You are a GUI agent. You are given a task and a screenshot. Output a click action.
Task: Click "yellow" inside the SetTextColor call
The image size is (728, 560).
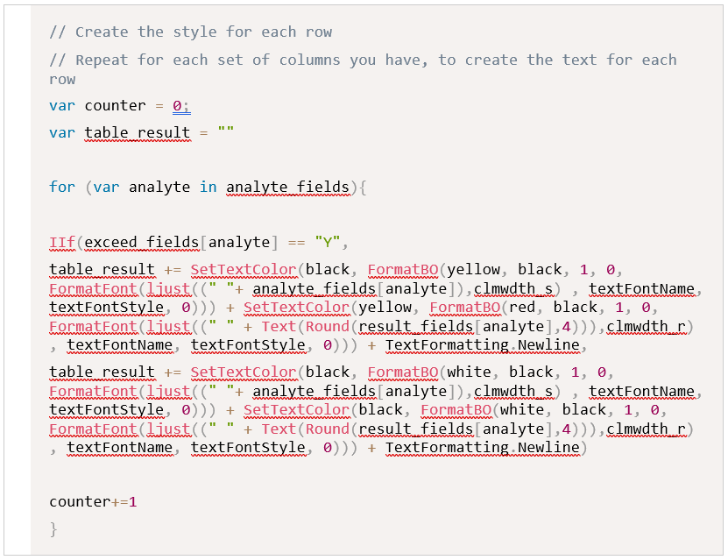click(x=385, y=308)
